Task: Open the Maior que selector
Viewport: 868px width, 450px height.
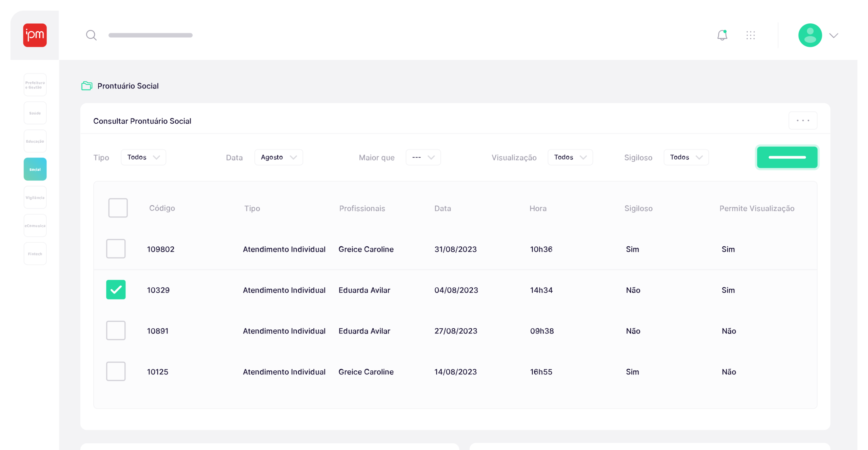Action: tap(423, 157)
